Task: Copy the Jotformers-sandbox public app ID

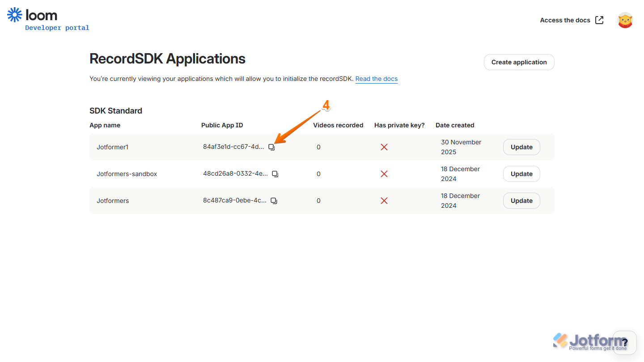Action: pos(275,173)
